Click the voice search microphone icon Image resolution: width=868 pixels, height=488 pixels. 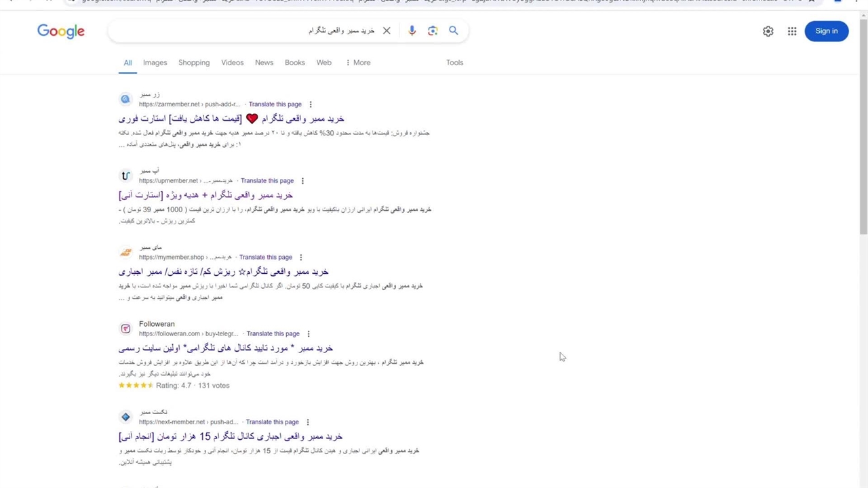click(x=412, y=30)
